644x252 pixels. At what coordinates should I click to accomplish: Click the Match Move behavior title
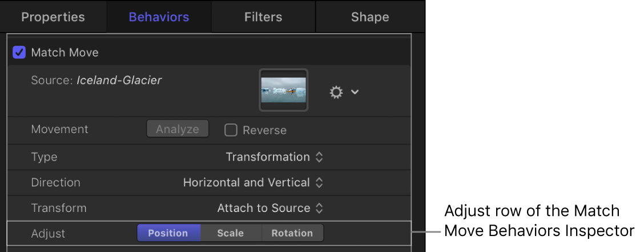tap(65, 52)
